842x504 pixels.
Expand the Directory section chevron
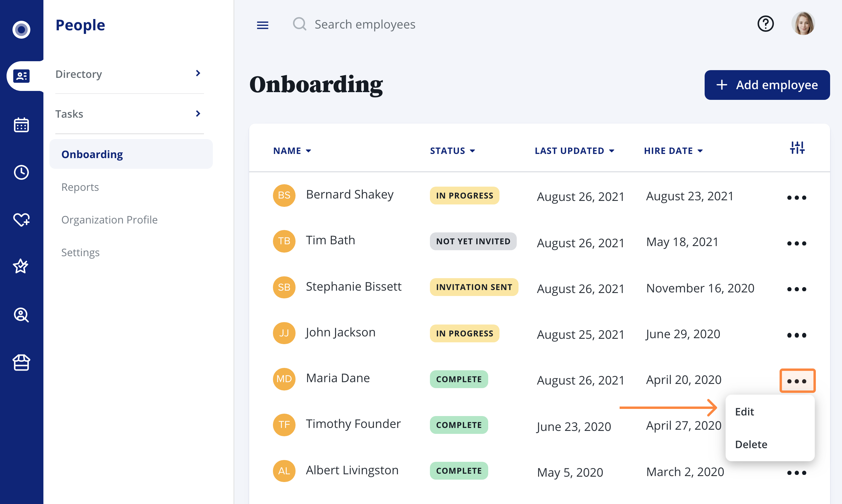point(198,73)
